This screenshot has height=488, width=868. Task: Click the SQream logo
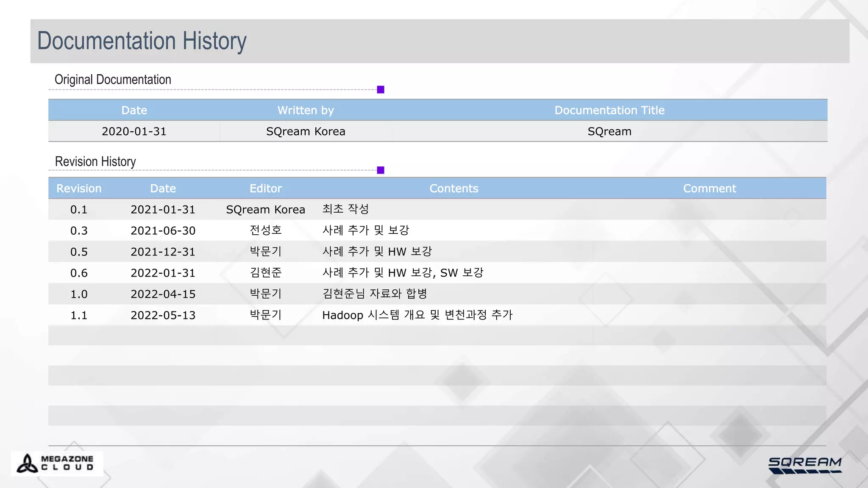click(804, 465)
